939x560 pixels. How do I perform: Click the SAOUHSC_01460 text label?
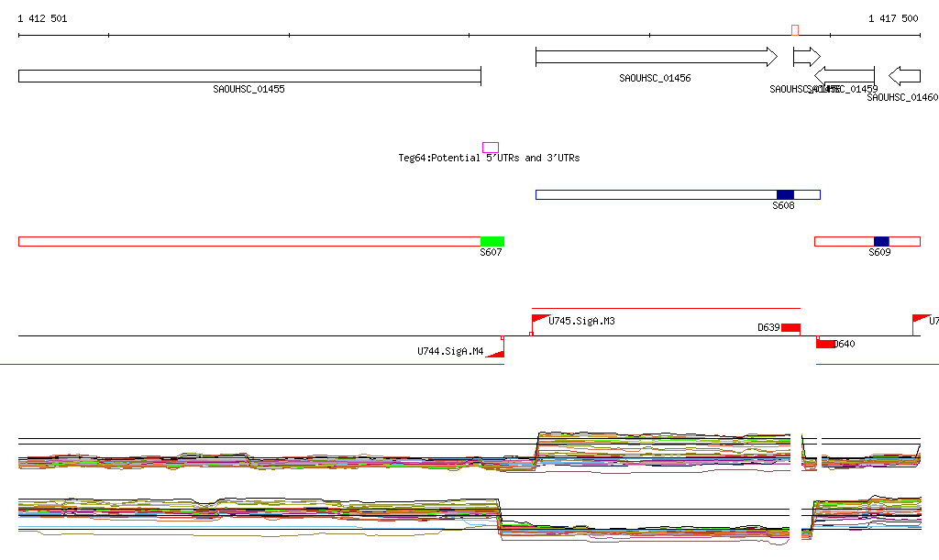click(x=902, y=97)
